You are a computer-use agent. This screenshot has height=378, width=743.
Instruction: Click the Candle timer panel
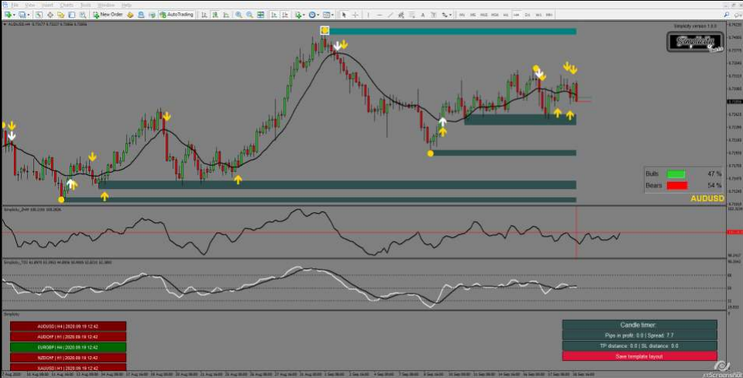639,325
